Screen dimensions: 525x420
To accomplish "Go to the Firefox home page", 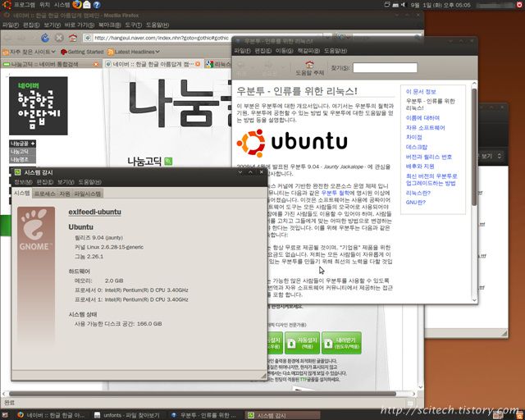I will click(x=73, y=38).
